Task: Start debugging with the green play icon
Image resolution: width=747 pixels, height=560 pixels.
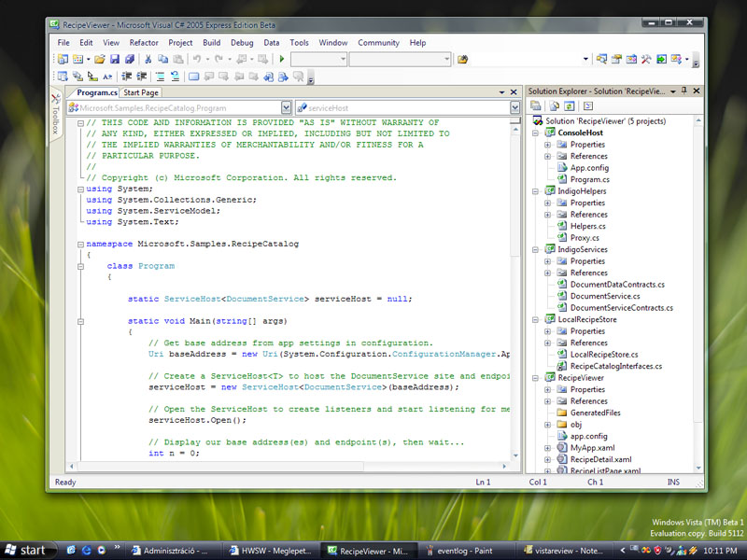Action: [x=282, y=59]
